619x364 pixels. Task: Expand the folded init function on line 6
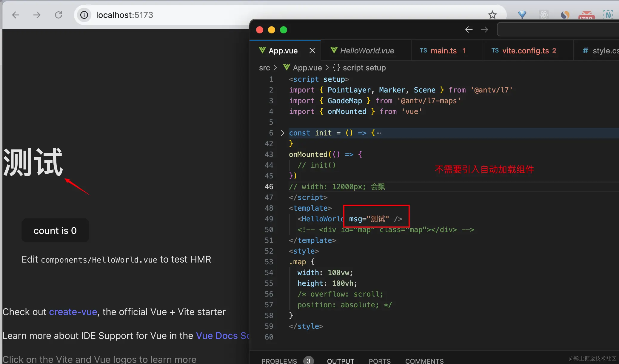tap(282, 133)
